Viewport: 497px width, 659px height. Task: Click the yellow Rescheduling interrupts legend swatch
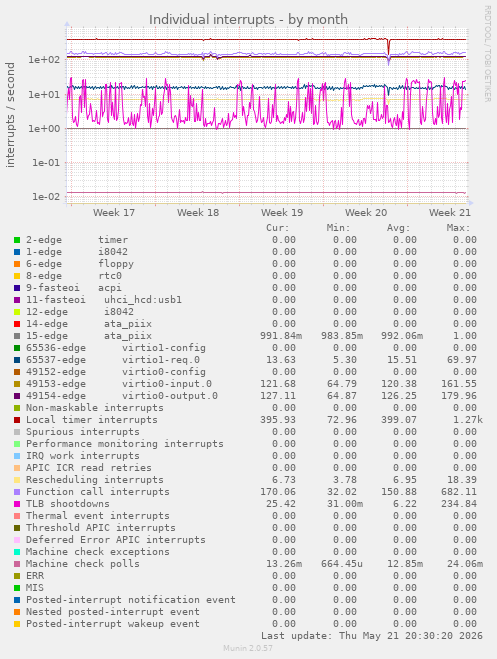click(17, 480)
